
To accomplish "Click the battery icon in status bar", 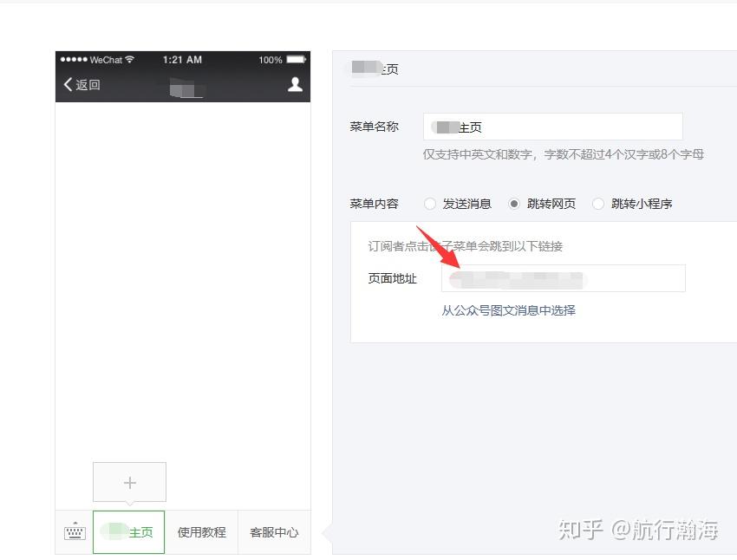I will [297, 60].
